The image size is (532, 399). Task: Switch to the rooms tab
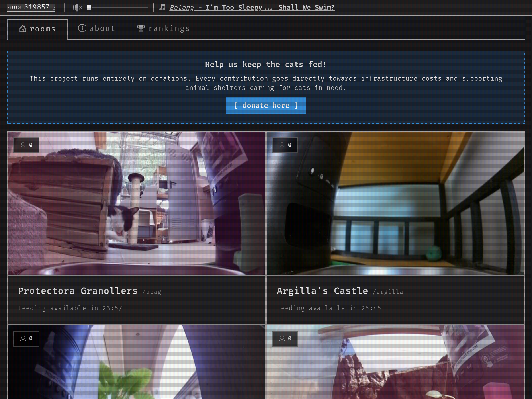(37, 29)
